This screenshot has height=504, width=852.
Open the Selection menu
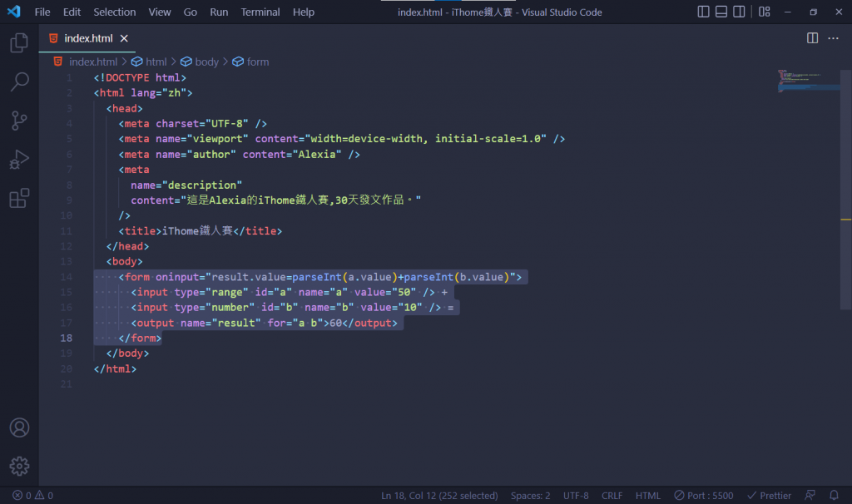pyautogui.click(x=114, y=12)
